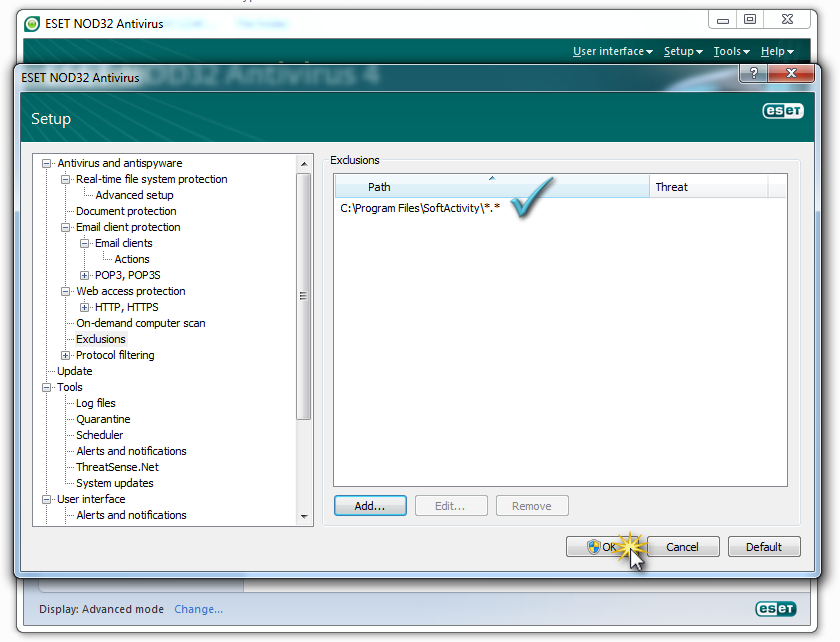Select Alerts and notifications under Tools

tap(131, 451)
